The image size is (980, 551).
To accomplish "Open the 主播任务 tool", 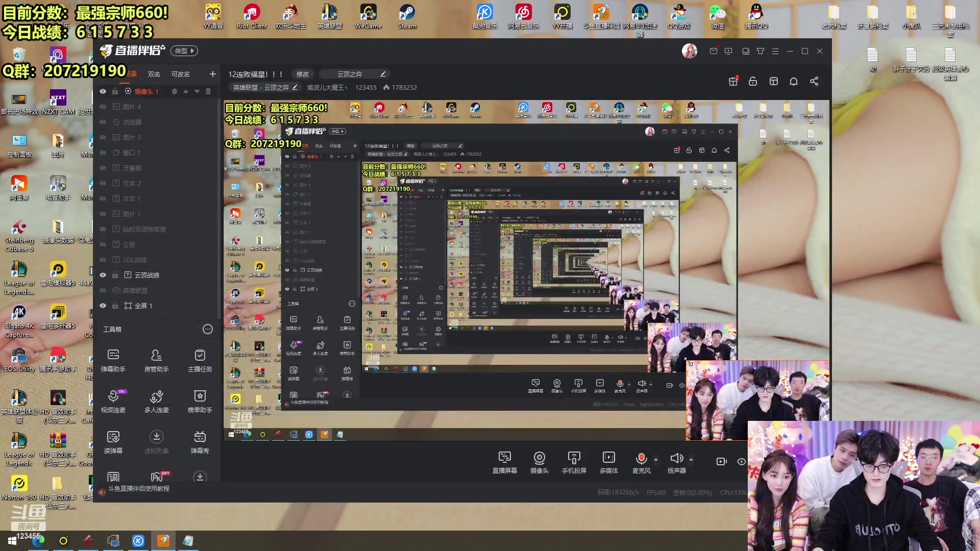I will pyautogui.click(x=200, y=360).
